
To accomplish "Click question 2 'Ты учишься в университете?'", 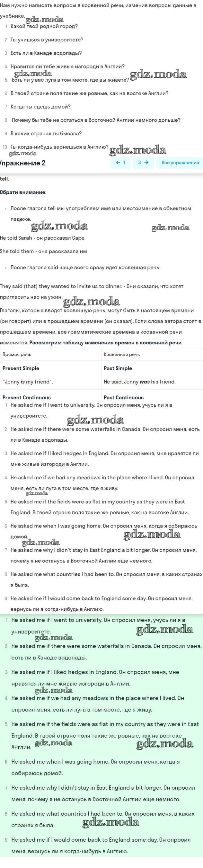I will click(47, 40).
